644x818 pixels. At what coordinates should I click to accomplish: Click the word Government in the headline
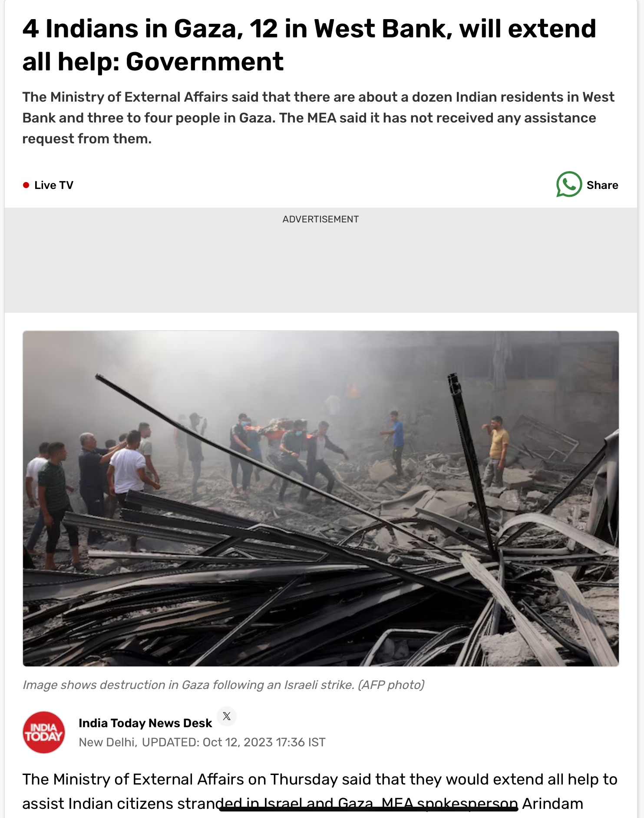coord(205,62)
